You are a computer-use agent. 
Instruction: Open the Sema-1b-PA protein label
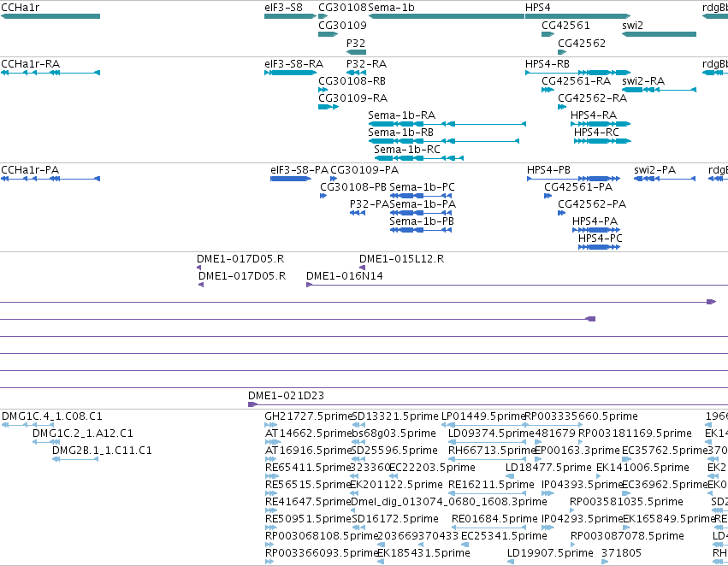tap(423, 204)
